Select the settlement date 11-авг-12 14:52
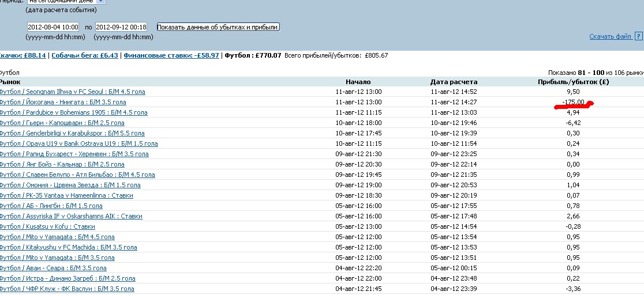644x295 pixels. coord(454,92)
